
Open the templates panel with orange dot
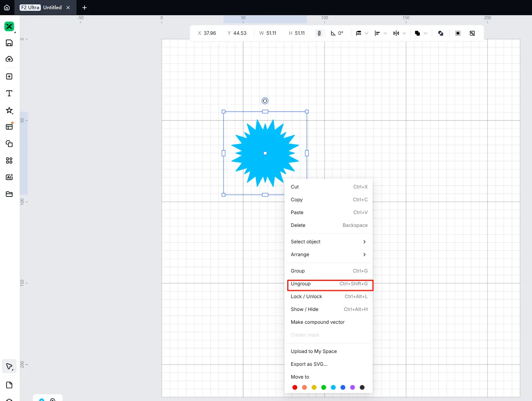[x=9, y=126]
